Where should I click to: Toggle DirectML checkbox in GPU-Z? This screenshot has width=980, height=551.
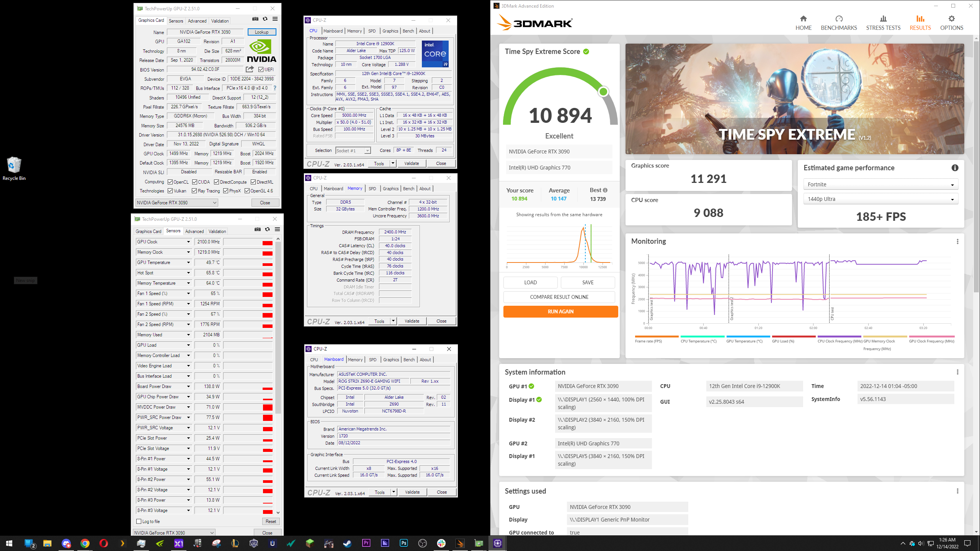coord(253,182)
